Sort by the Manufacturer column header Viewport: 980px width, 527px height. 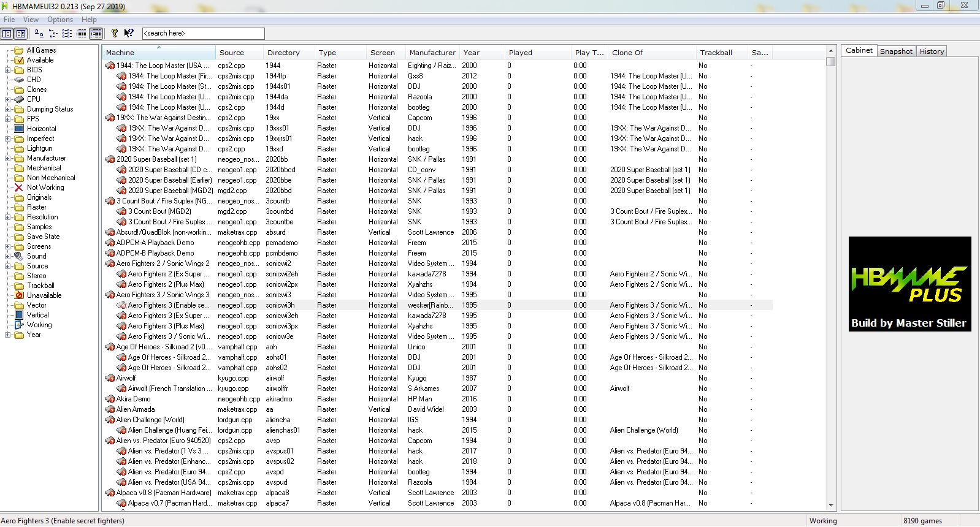432,53
